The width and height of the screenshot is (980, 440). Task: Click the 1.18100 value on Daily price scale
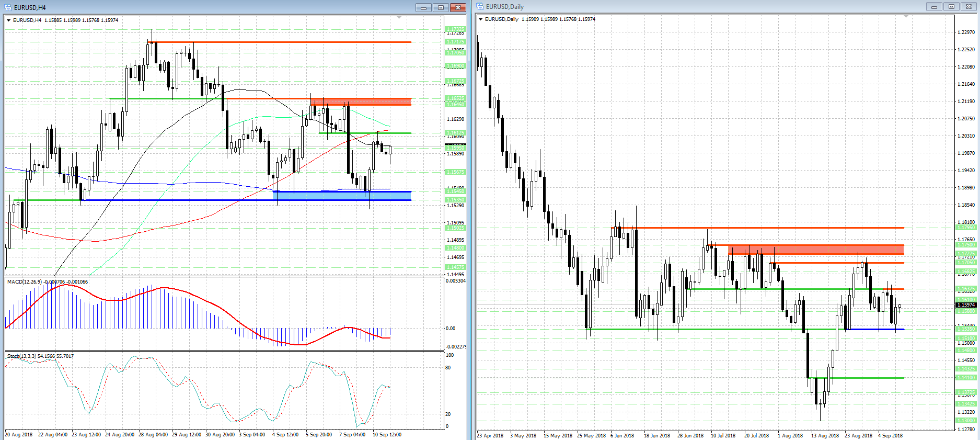pyautogui.click(x=966, y=222)
